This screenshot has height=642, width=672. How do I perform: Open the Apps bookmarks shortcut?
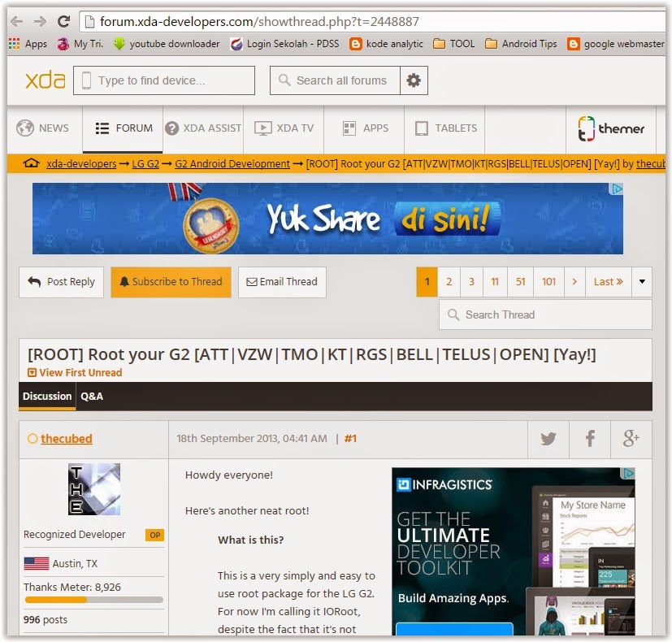pyautogui.click(x=28, y=44)
